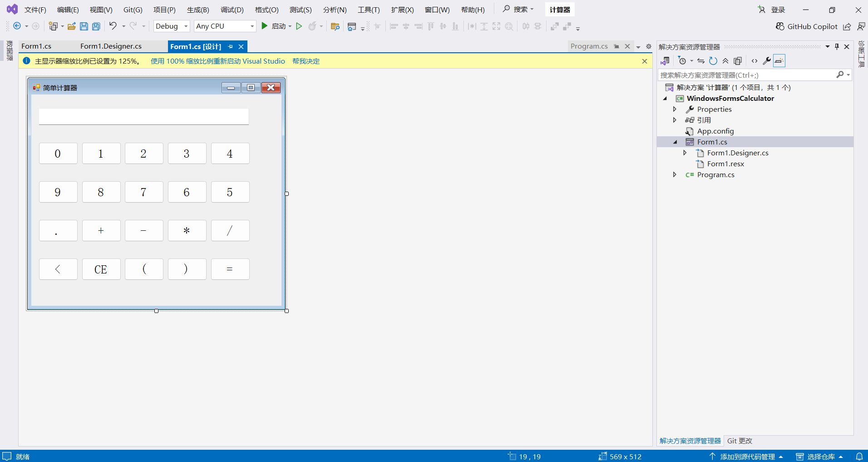Open the dropdown arrow next to 启动

290,26
